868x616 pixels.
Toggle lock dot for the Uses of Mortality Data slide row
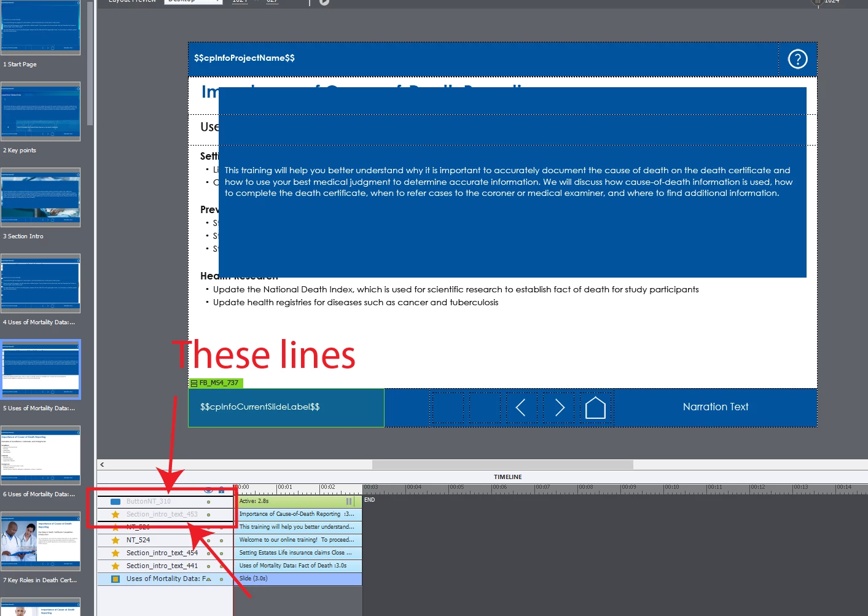(222, 579)
